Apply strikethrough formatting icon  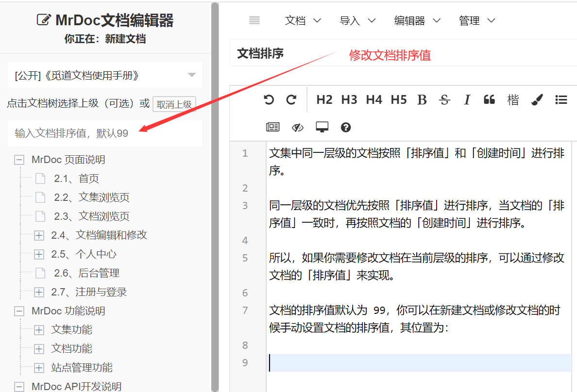pos(444,100)
